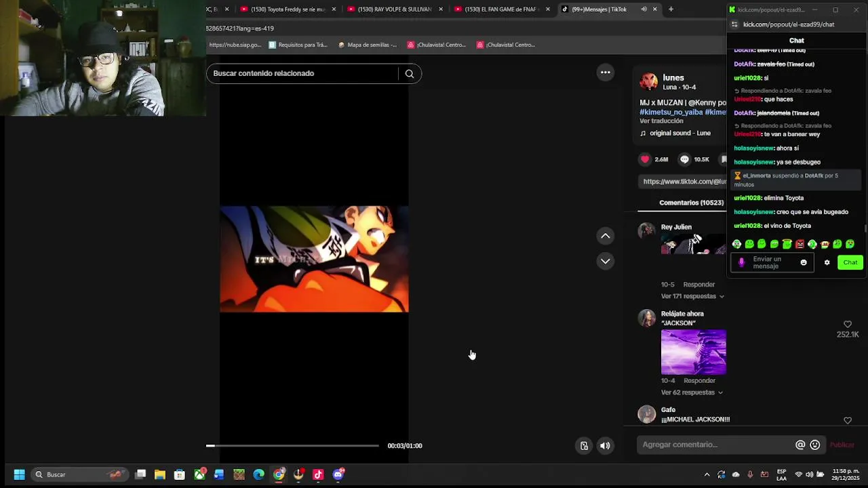The height and width of the screenshot is (488, 868).
Task: Open the ESP LAA keyboard language selector
Action: [781, 474]
